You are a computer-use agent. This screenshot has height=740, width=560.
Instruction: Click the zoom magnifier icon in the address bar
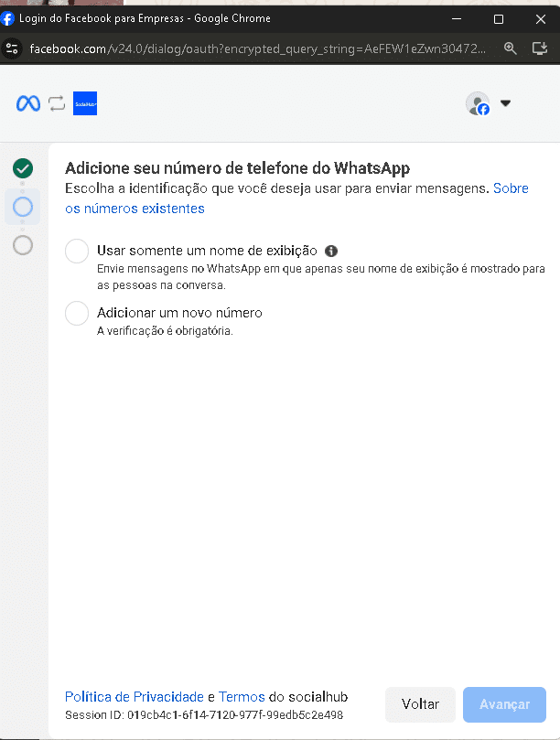tap(510, 48)
